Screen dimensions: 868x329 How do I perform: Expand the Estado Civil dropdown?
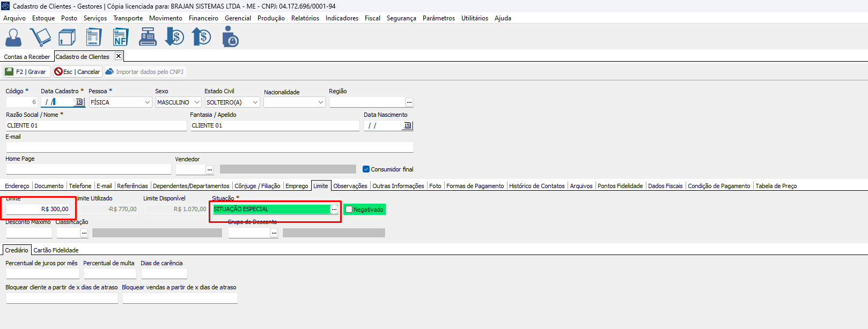[x=255, y=102]
